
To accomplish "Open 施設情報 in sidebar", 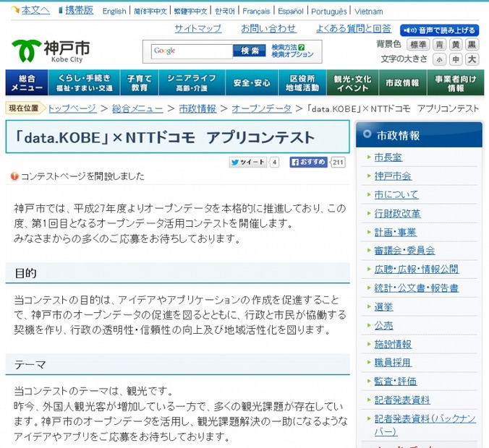I will [x=393, y=344].
